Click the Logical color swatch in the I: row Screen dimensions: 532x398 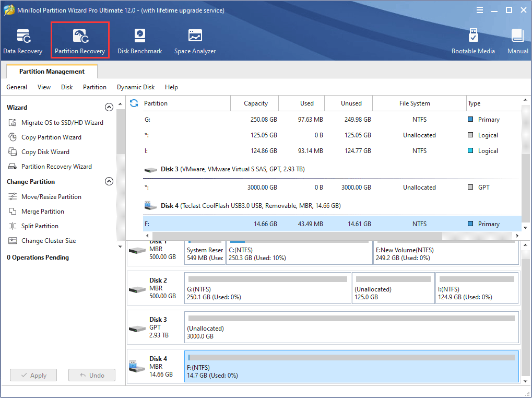pyautogui.click(x=470, y=150)
